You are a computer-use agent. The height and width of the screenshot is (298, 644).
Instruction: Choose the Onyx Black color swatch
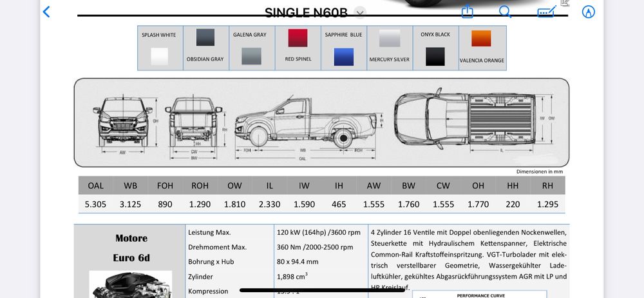[x=435, y=57]
